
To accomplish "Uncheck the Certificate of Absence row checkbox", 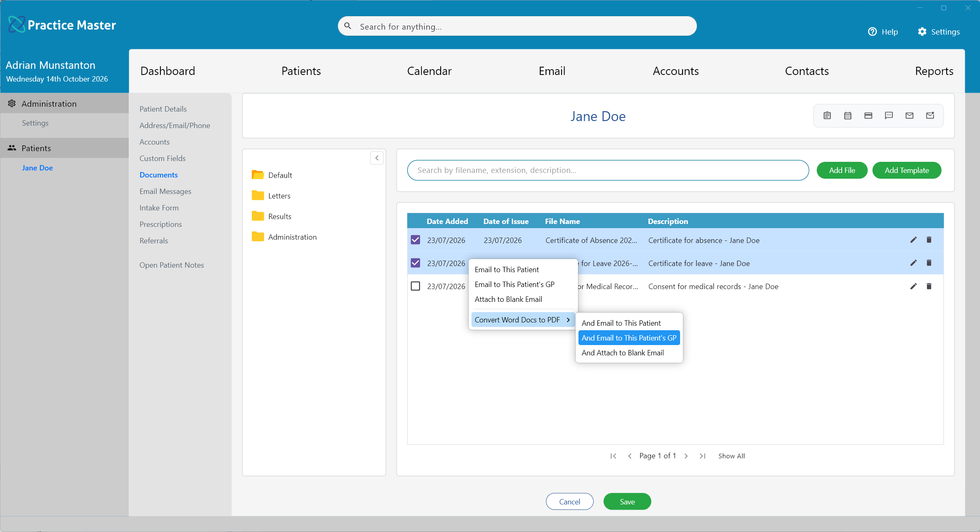I will 416,240.
